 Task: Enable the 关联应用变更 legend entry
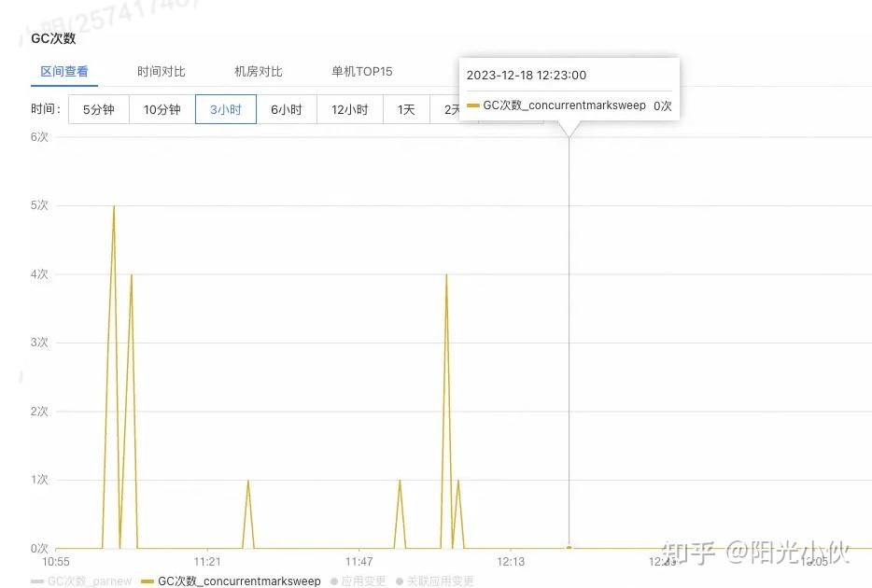(x=437, y=581)
